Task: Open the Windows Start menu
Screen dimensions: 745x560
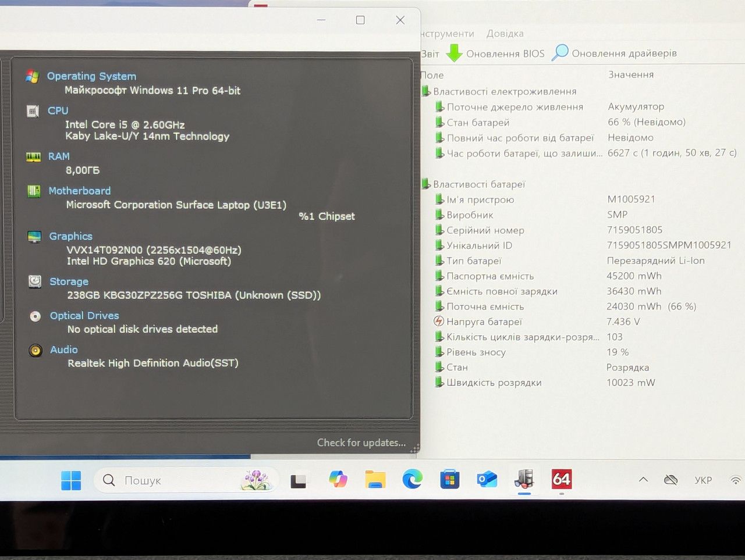Action: click(71, 481)
